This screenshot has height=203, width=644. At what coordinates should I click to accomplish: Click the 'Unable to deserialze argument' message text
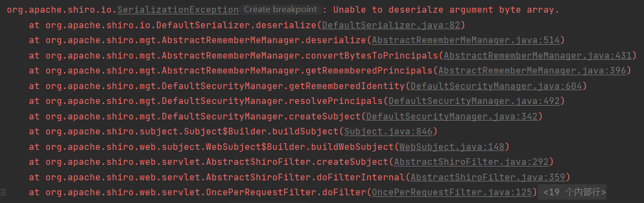point(413,10)
